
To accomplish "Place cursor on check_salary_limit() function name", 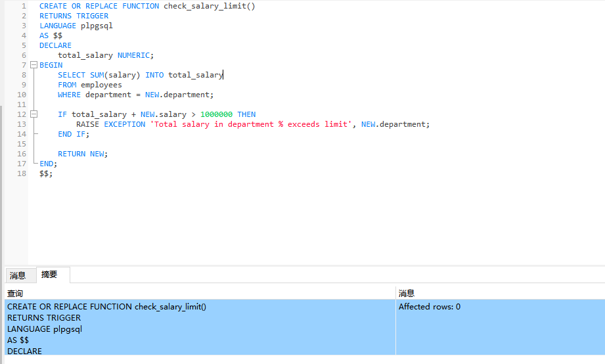I will [209, 6].
